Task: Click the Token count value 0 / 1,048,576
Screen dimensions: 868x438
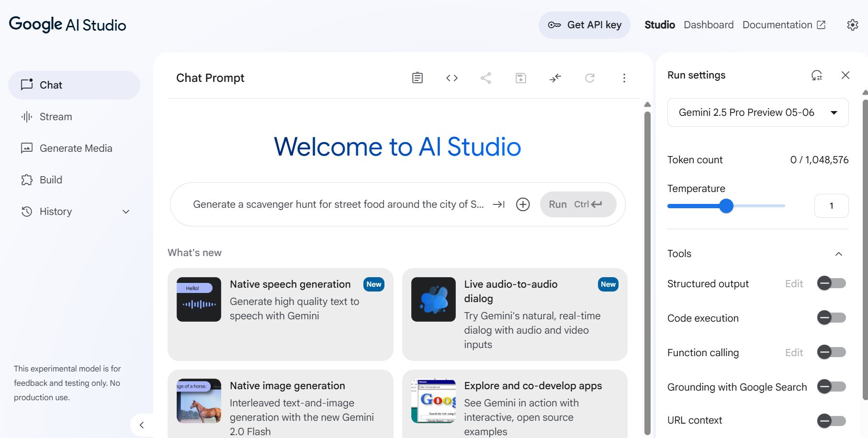Action: (x=819, y=160)
